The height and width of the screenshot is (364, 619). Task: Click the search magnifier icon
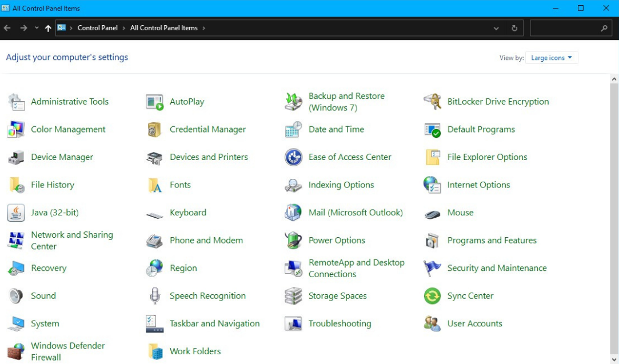(x=604, y=28)
